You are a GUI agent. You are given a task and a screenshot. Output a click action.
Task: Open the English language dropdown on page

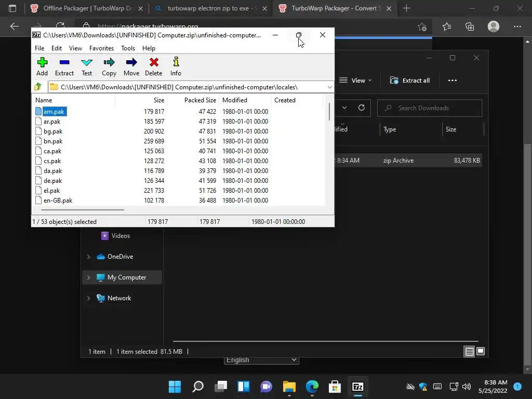coord(261,360)
